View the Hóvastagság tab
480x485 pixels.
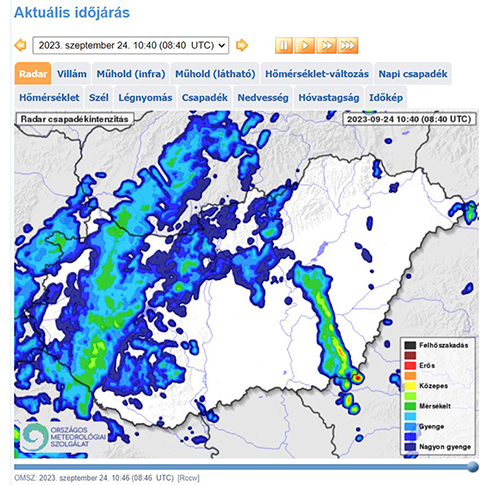329,97
